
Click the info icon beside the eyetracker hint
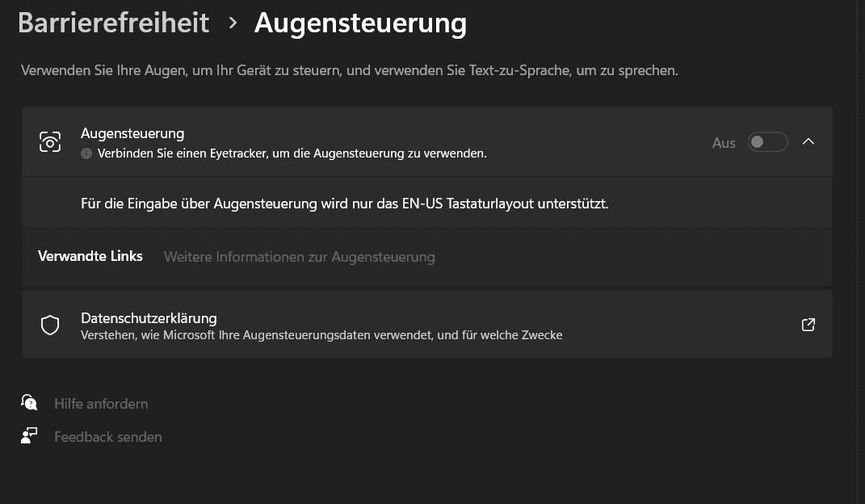86,153
